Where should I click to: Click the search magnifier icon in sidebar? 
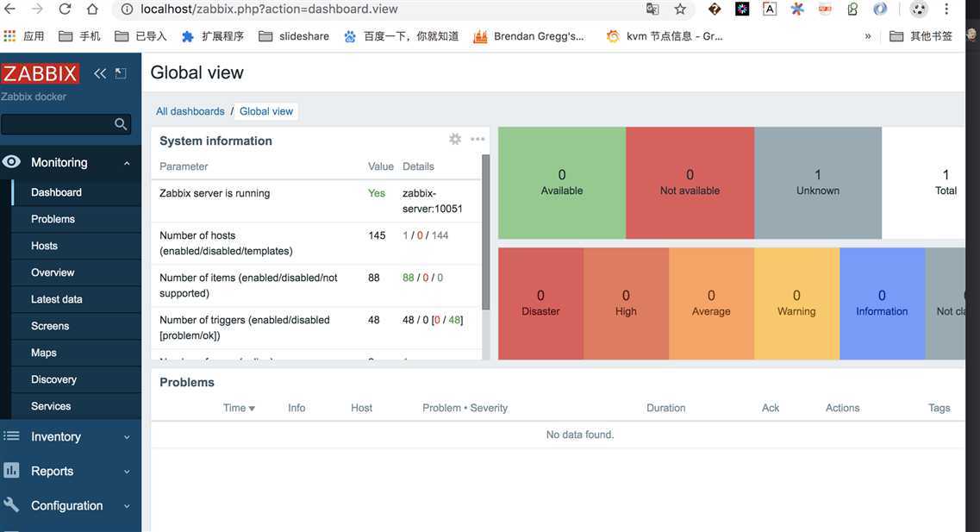tap(121, 124)
